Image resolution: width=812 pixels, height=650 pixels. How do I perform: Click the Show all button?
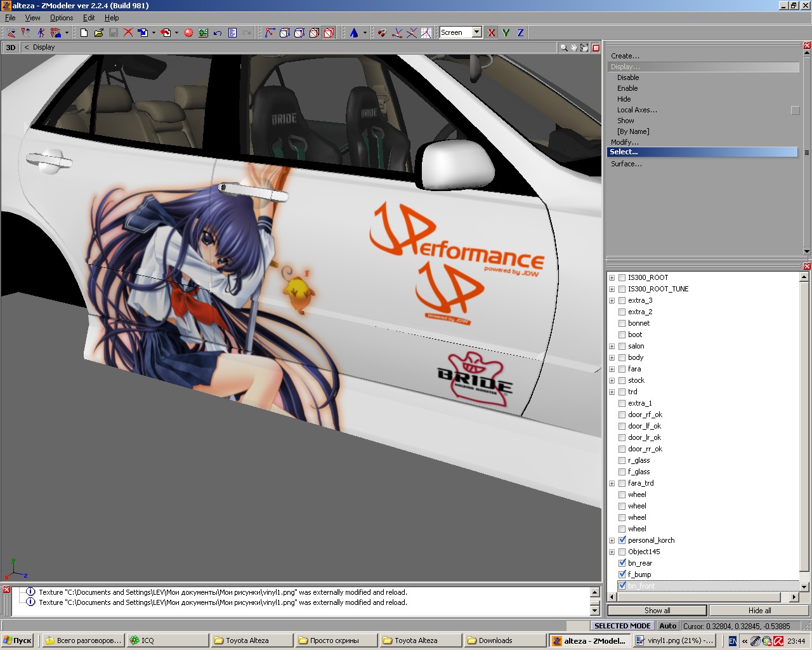pos(657,611)
